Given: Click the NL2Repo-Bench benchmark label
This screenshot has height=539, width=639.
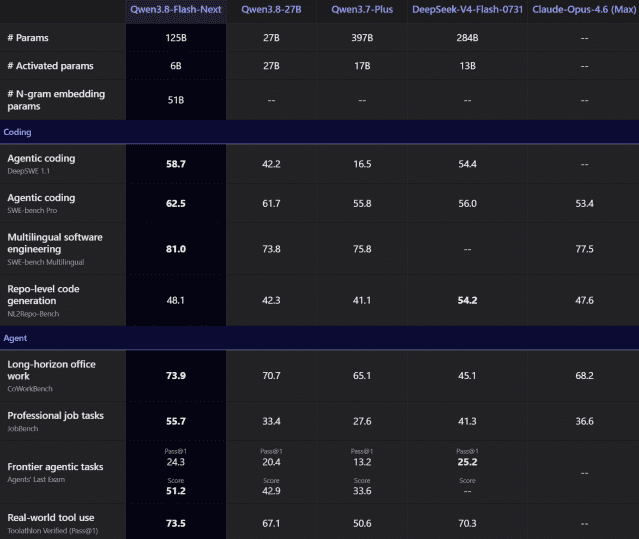Looking at the screenshot, I should [33, 314].
